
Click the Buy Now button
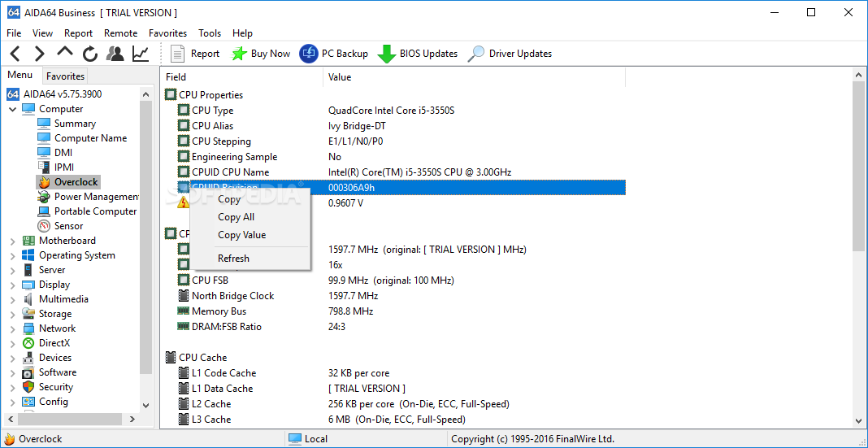[261, 54]
